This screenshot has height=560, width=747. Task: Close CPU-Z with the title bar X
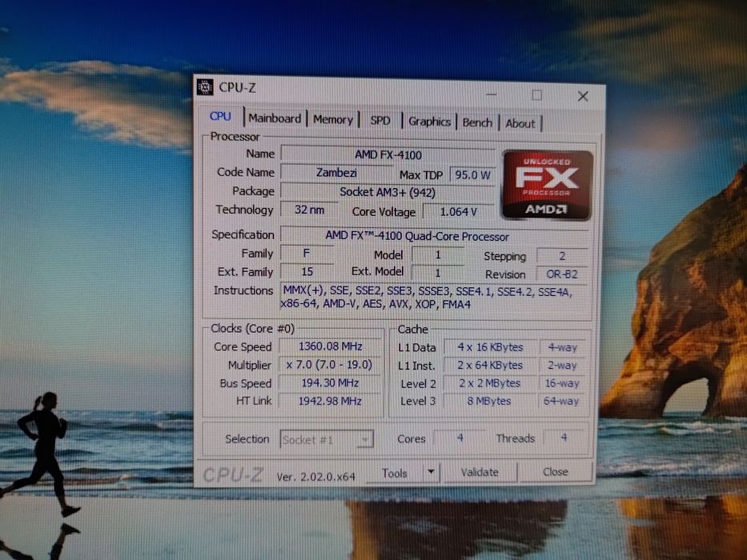point(583,97)
